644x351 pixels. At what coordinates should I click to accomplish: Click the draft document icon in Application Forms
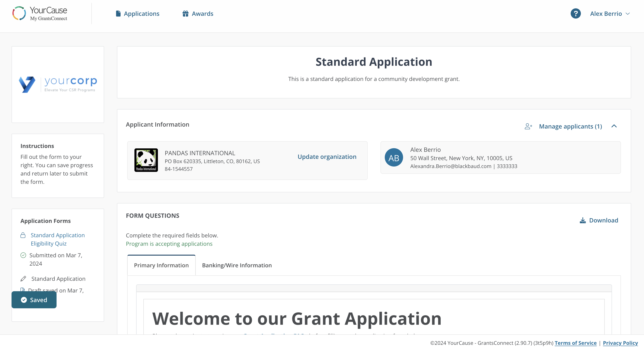point(23,290)
